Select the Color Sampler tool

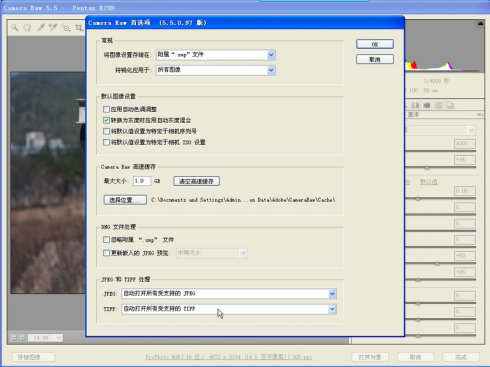click(x=52, y=27)
